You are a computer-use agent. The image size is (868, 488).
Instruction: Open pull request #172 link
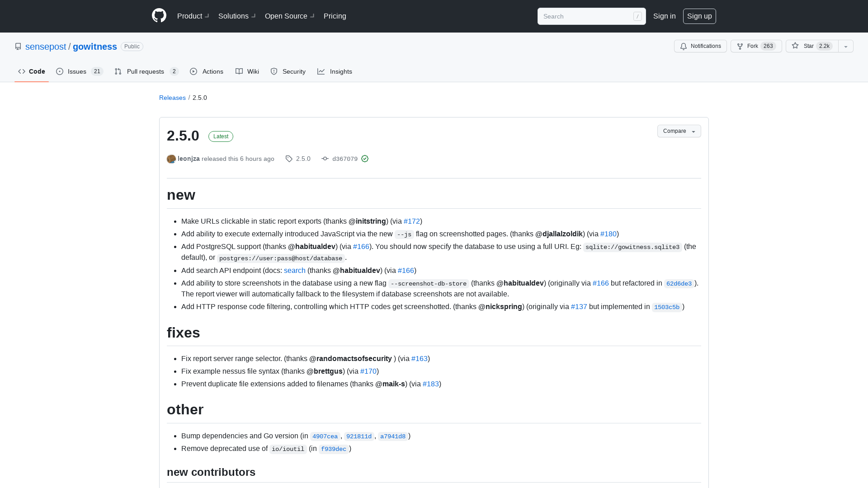tap(412, 221)
